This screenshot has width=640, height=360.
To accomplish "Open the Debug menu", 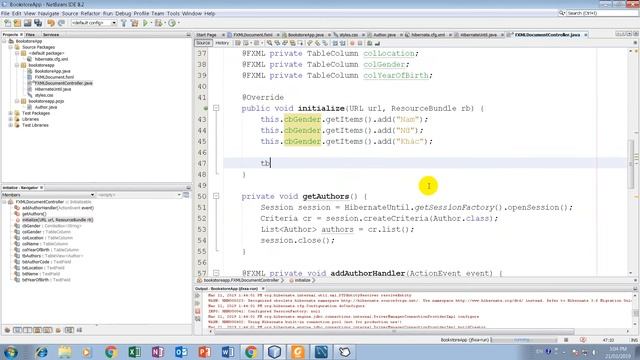I will 123,13.
